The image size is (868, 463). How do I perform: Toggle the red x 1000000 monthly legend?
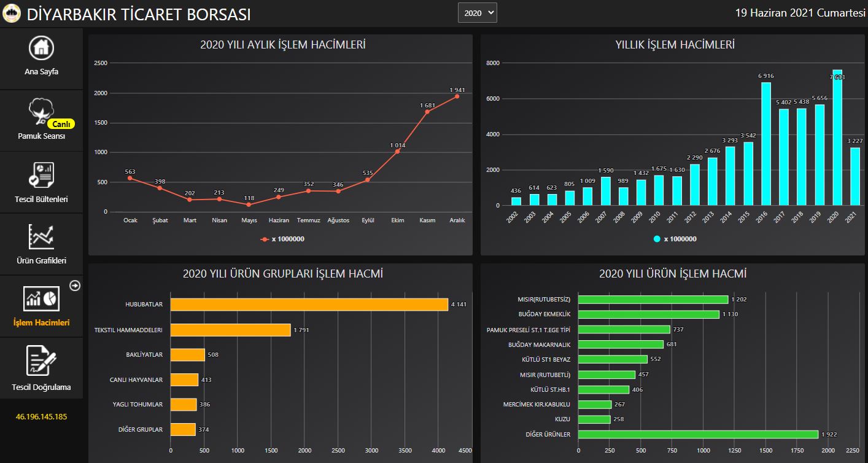(x=282, y=239)
